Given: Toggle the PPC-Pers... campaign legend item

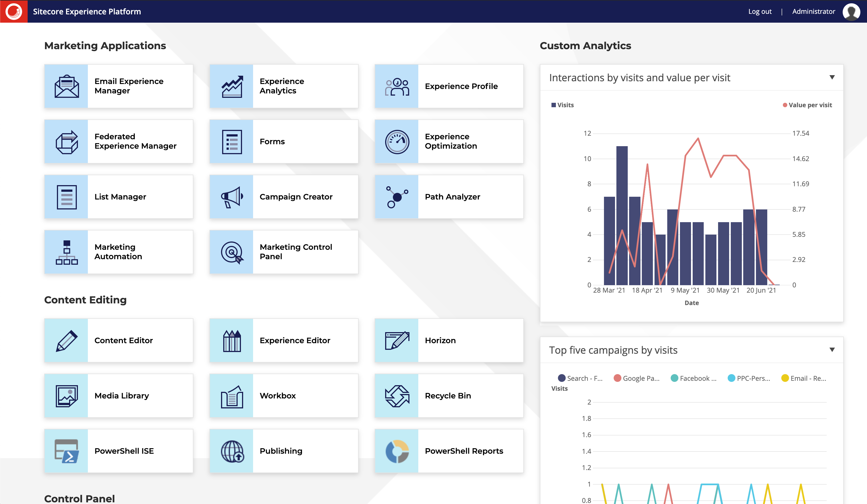Looking at the screenshot, I should (749, 378).
